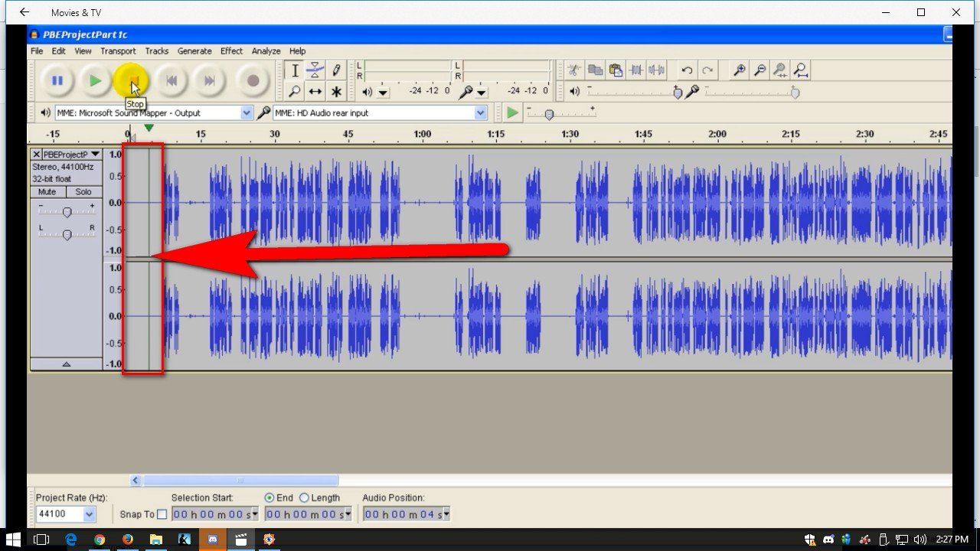Select the End radio button
Screen dimensions: 980x551
269,497
